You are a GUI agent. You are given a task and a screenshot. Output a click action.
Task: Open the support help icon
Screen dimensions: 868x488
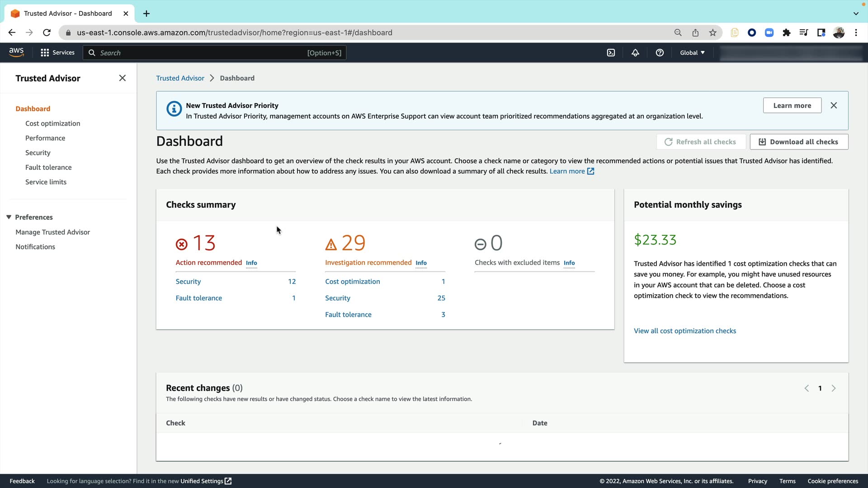pyautogui.click(x=660, y=53)
